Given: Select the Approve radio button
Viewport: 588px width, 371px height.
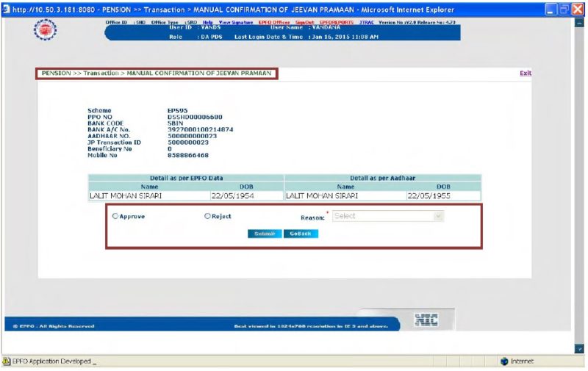Looking at the screenshot, I should click(115, 217).
